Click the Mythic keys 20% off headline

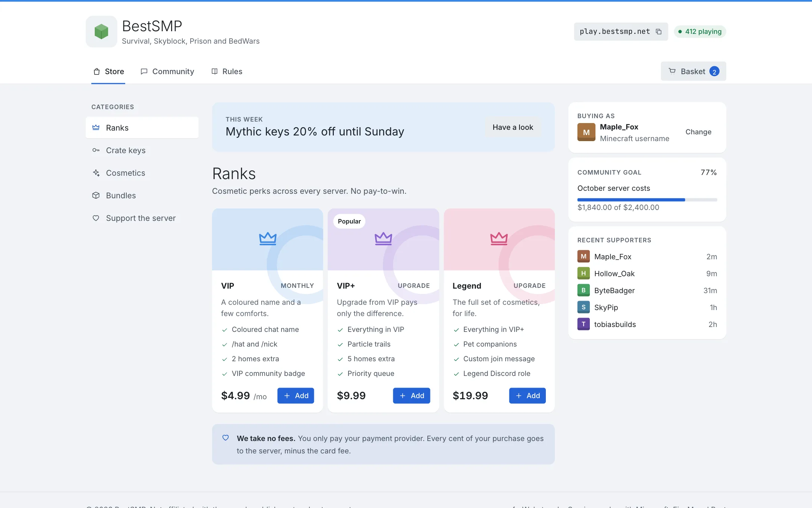[315, 132]
